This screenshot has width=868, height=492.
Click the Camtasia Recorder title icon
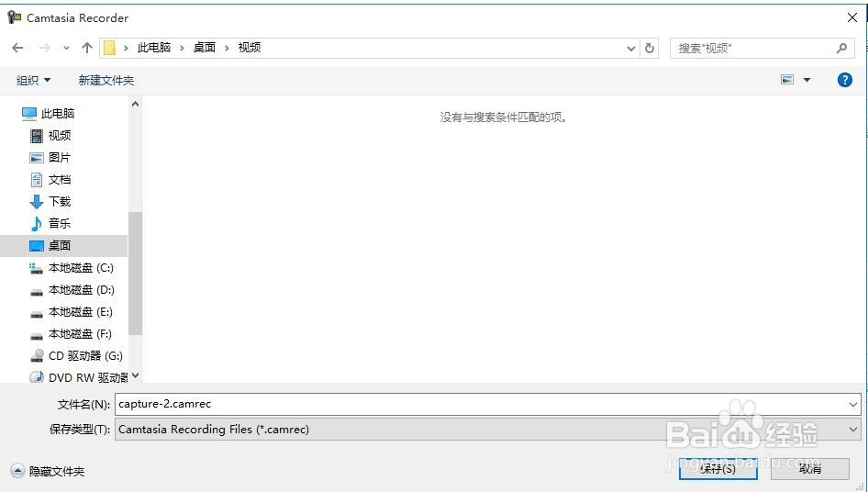pos(14,17)
